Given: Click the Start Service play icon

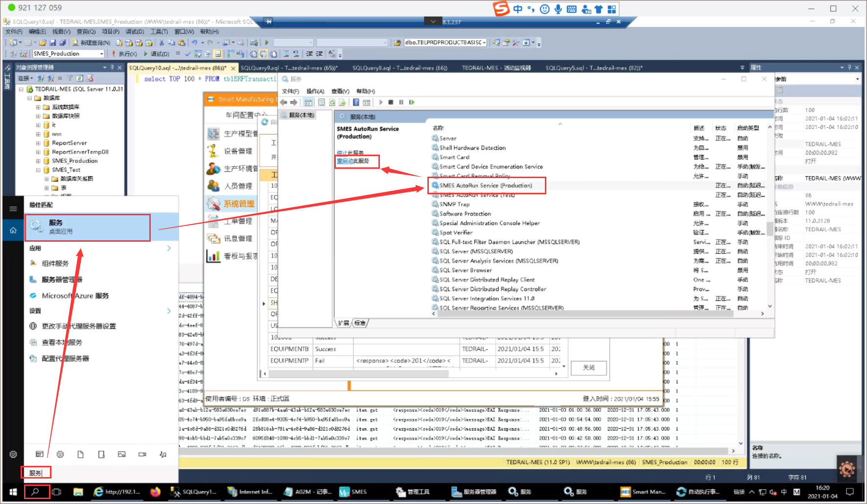Looking at the screenshot, I should (380, 102).
